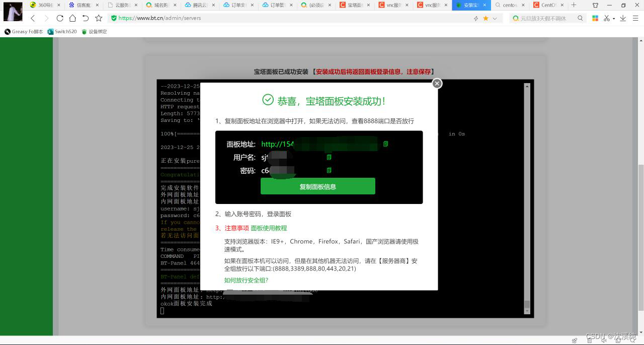The image size is (644, 345).
Task: Click the skin/shirt icon in title bar
Action: click(595, 5)
